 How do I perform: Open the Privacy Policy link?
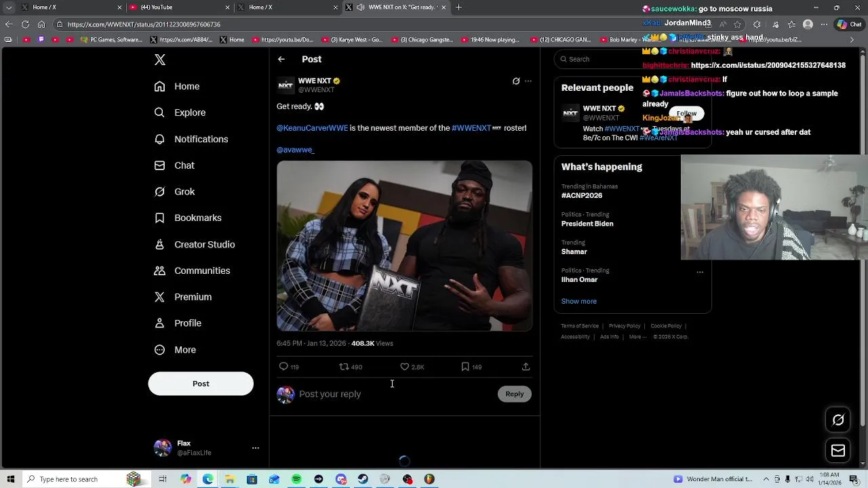coord(625,326)
